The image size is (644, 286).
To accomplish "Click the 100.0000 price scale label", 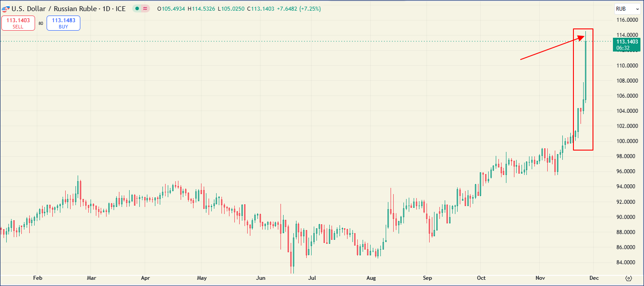I will pos(627,141).
